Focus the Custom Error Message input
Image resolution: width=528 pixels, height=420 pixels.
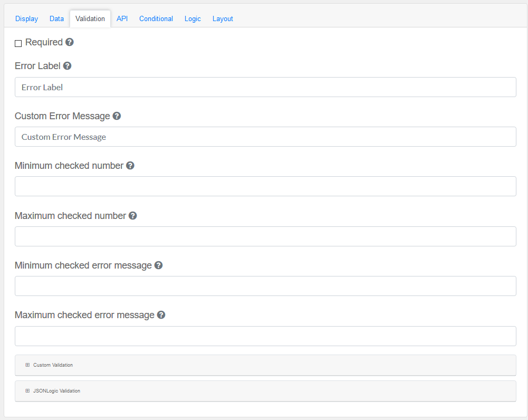pyautogui.click(x=265, y=137)
